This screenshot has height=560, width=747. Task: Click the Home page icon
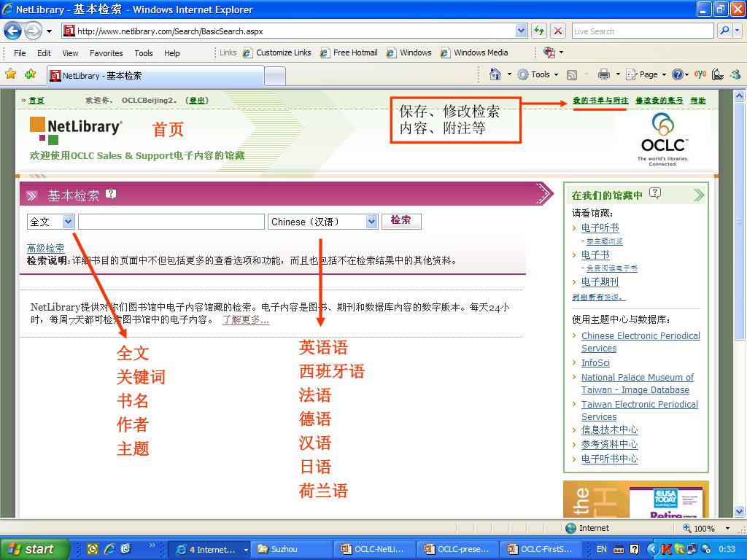tap(495, 74)
